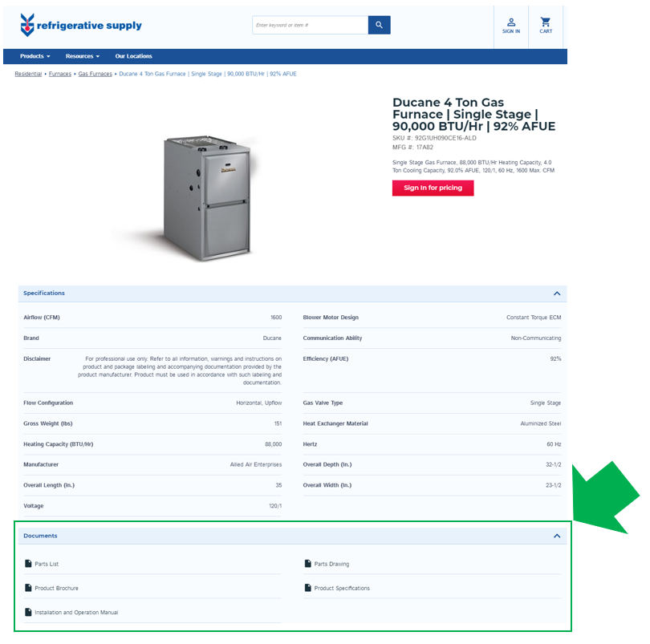
Task: Click the Product Brochure document icon
Action: tap(28, 588)
